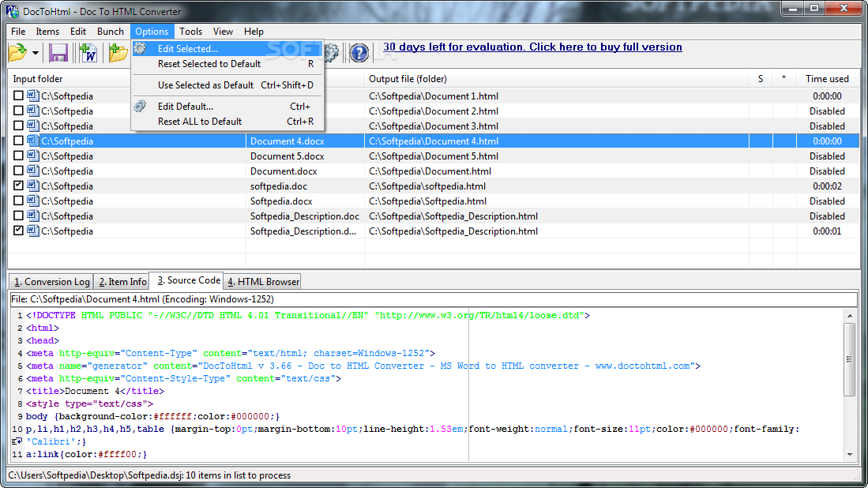Tick the checkbox for the Document 4.docx row
The image size is (868, 488).
18,141
